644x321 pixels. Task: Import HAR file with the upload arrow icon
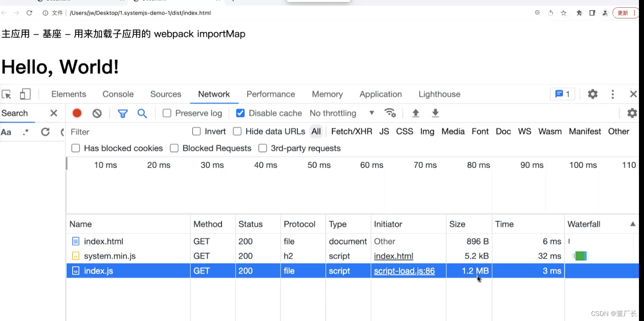pos(416,113)
